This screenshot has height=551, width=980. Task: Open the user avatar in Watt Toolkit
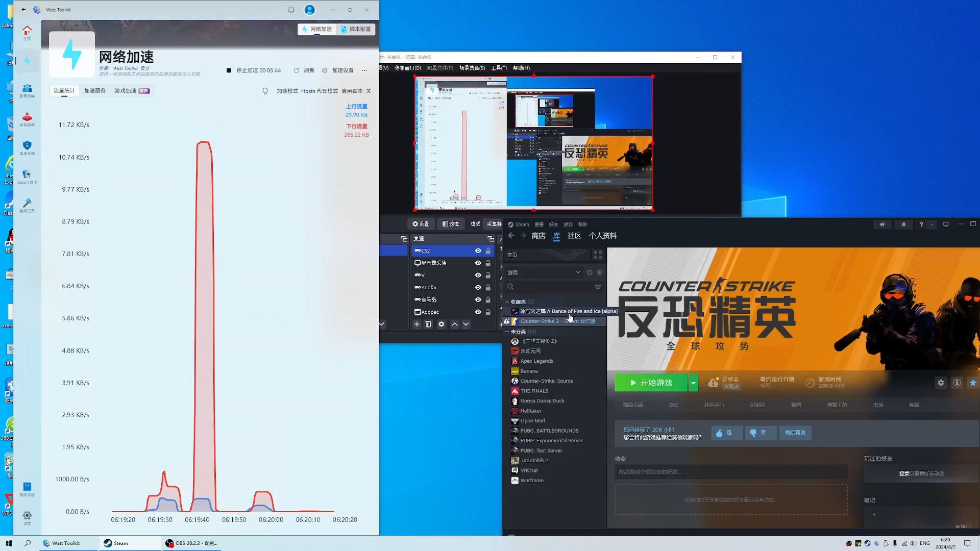pyautogui.click(x=310, y=10)
